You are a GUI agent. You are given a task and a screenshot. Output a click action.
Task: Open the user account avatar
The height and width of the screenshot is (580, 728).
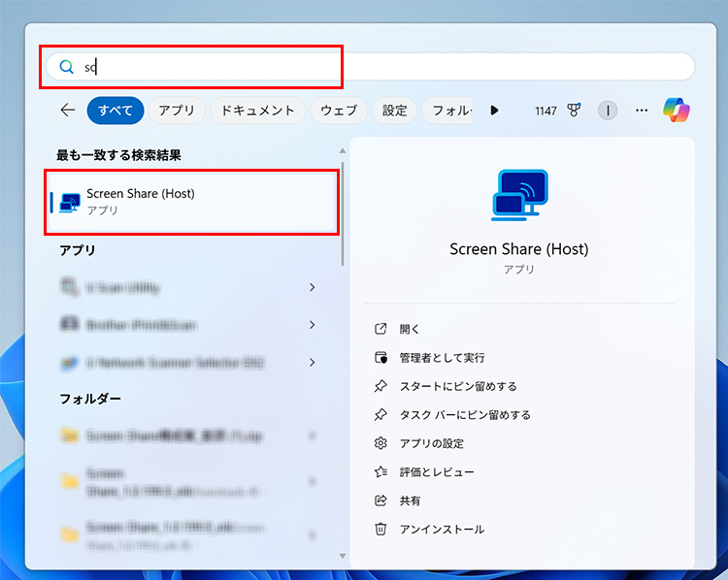608,111
